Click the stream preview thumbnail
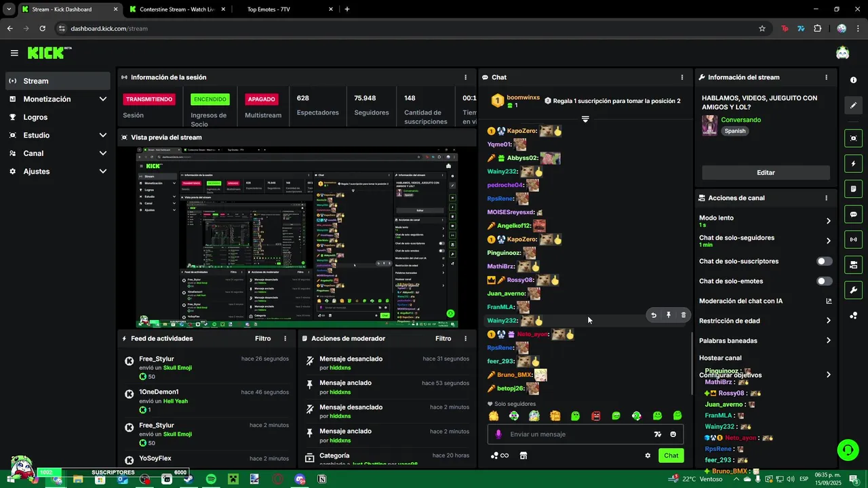Viewport: 868px width, 488px height. (297, 237)
